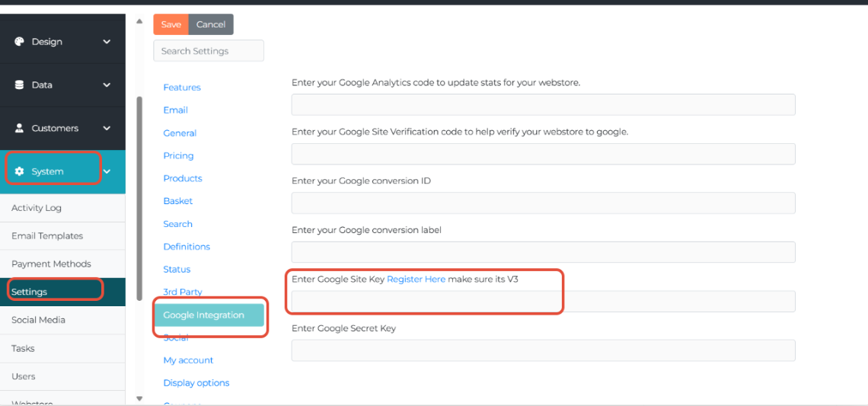Switch to the Basket settings tab
This screenshot has width=868, height=406.
177,201
